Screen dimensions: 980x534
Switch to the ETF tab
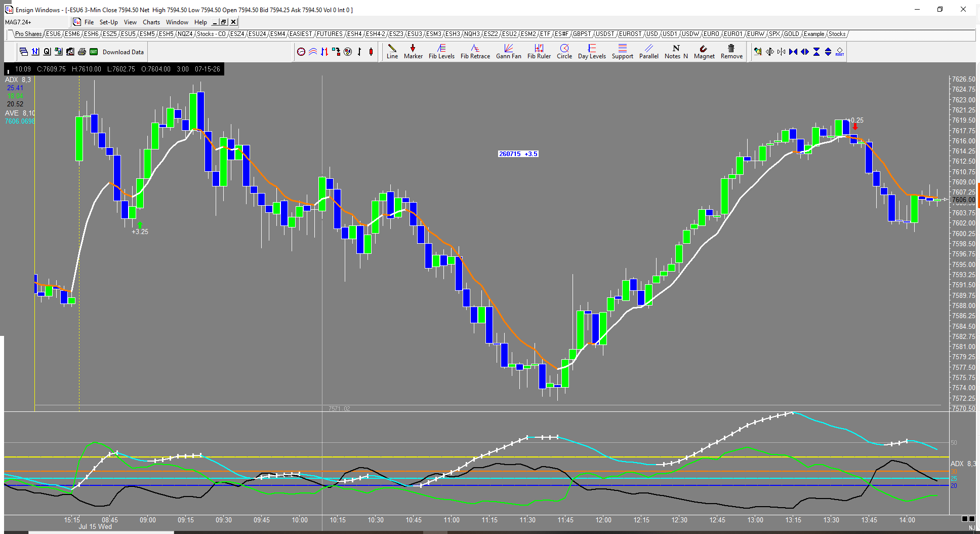(545, 34)
